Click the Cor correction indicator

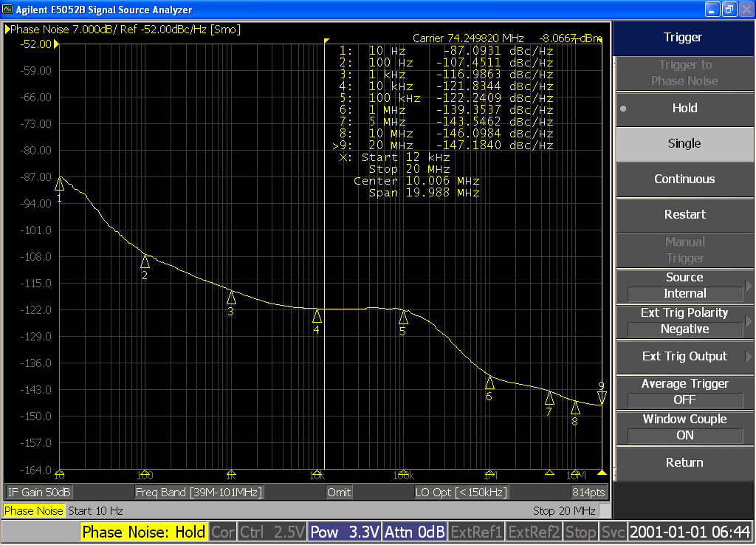tap(222, 531)
